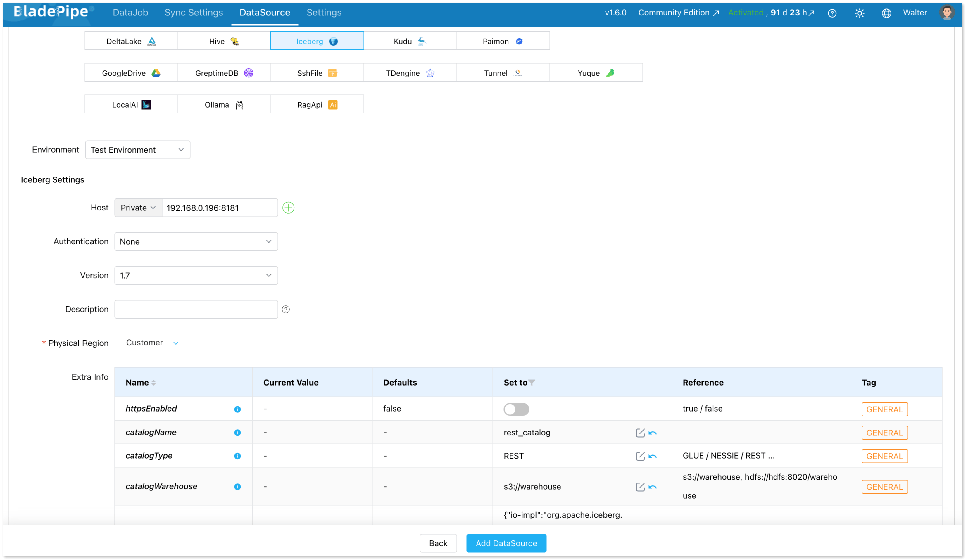Change host type from Private

(138, 208)
